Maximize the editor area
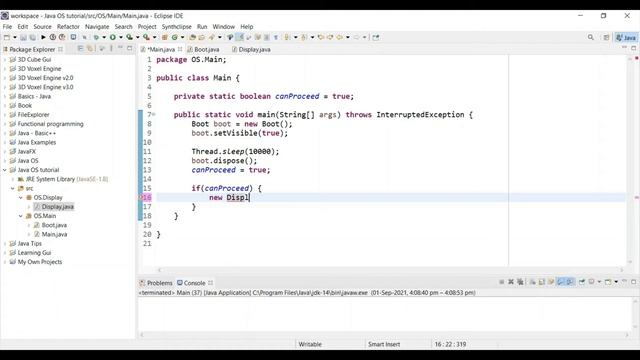Viewport: 640px width, 360px height. [634, 48]
